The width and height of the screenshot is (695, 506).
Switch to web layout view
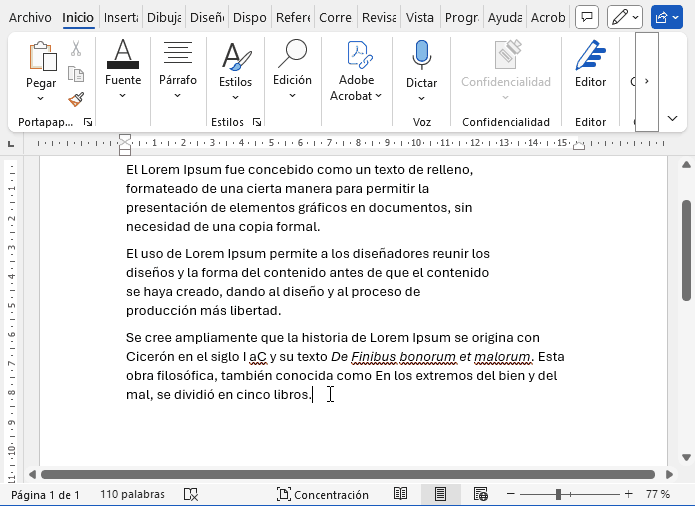[480, 494]
